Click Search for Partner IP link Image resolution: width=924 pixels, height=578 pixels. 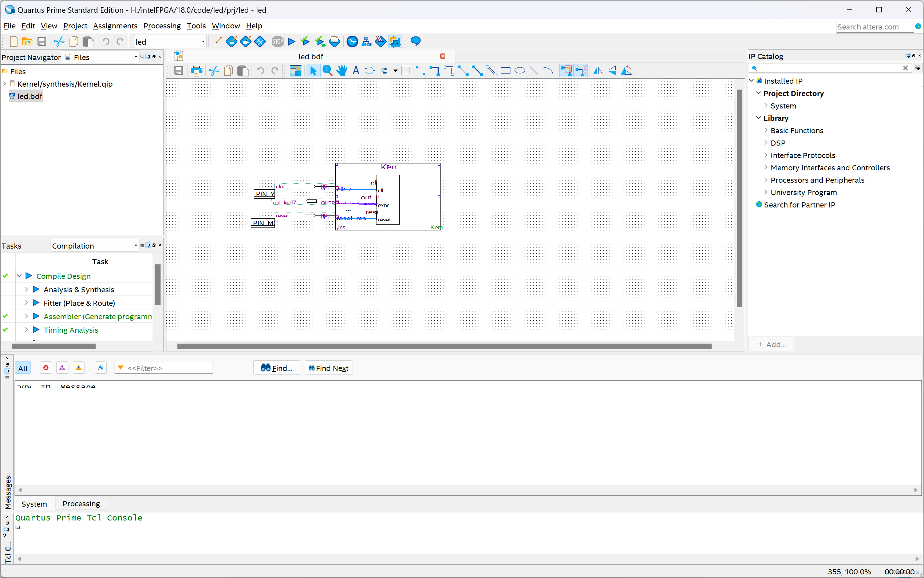(x=799, y=205)
